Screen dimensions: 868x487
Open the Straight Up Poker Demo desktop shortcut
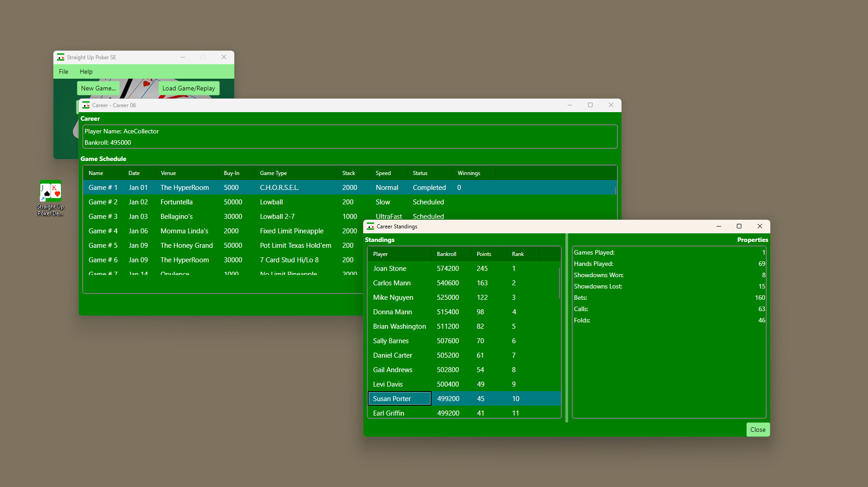tap(50, 193)
